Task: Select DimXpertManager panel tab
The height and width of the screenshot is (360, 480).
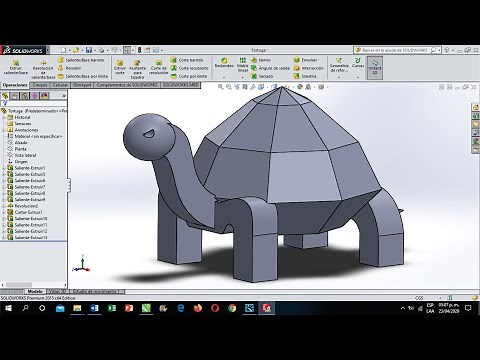Action: coord(35,96)
